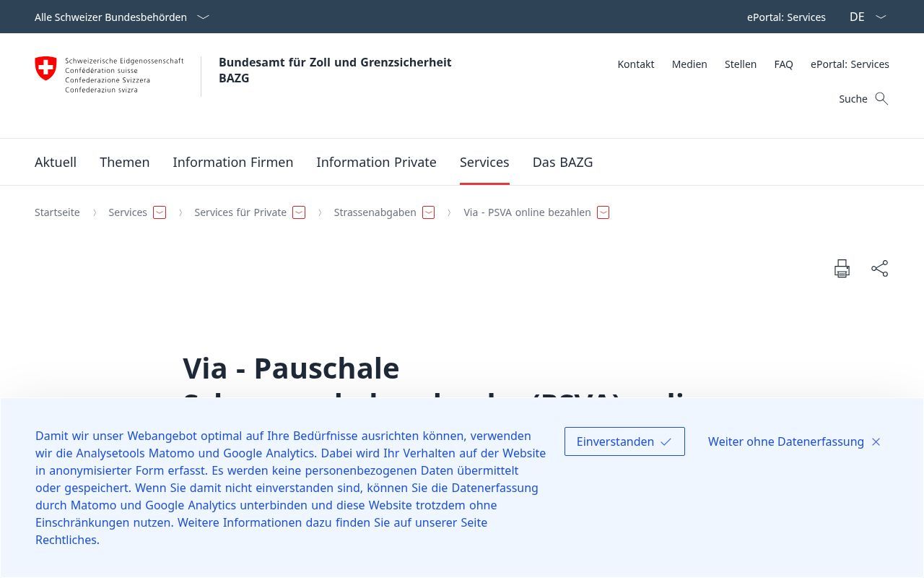Open the Kontakt link
Viewport: 924px width, 578px height.
(x=636, y=64)
